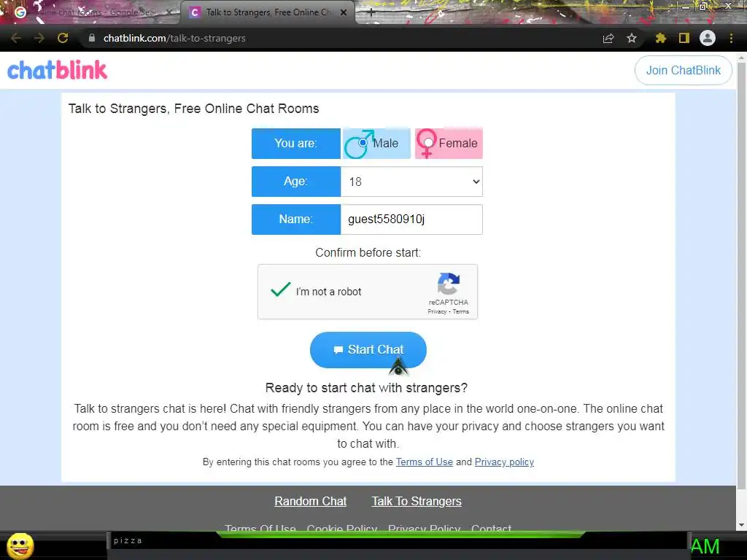Click the page heading Talk to Strangers, Free Online Chat Rooms
747x560 pixels.
coord(193,109)
